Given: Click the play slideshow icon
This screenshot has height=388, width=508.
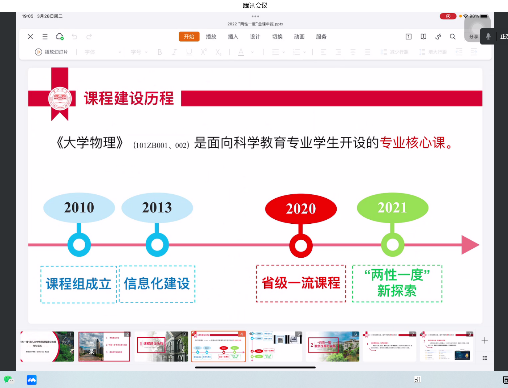Looking at the screenshot, I should [38, 52].
